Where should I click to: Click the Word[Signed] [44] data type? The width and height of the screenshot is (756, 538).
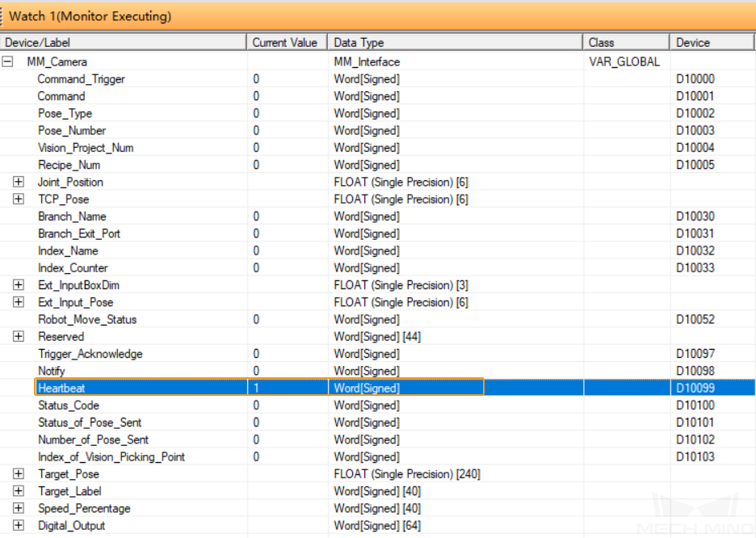click(x=377, y=337)
